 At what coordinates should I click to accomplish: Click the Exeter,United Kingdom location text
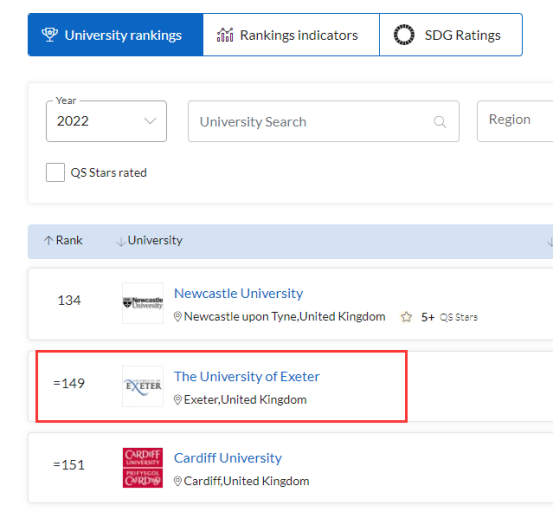point(245,400)
